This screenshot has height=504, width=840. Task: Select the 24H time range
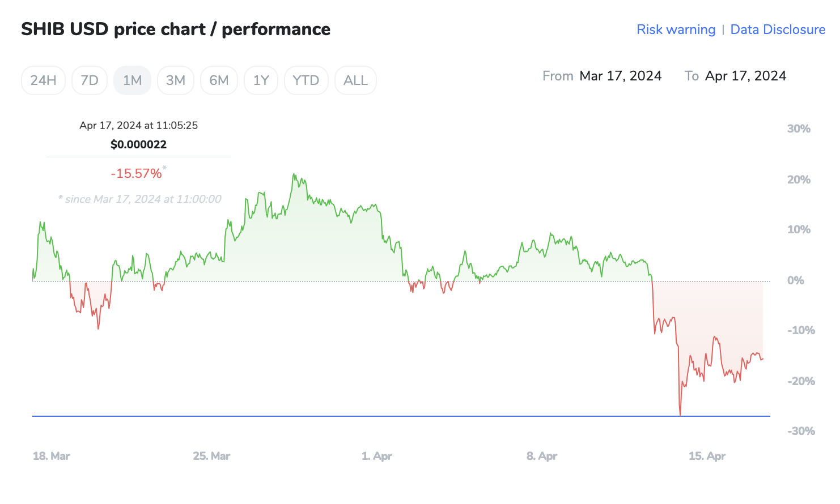point(43,80)
